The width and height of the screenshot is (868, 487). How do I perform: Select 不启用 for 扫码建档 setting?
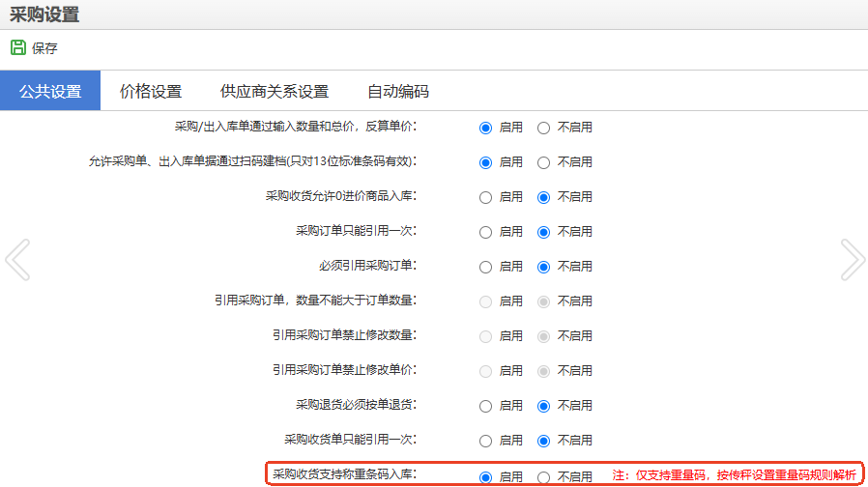(x=544, y=162)
